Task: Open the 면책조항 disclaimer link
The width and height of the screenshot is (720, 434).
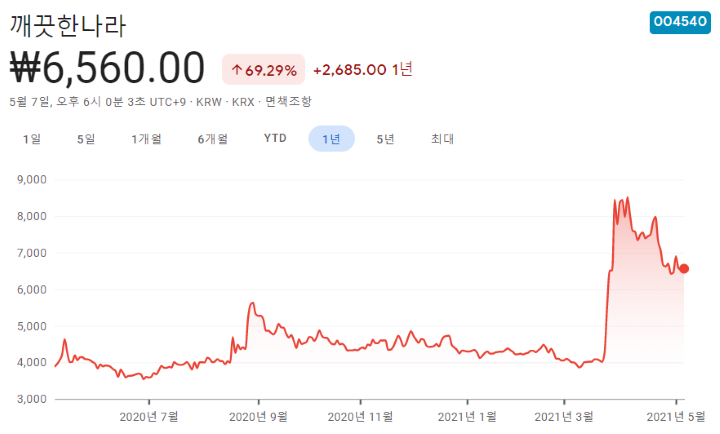Action: click(x=288, y=101)
